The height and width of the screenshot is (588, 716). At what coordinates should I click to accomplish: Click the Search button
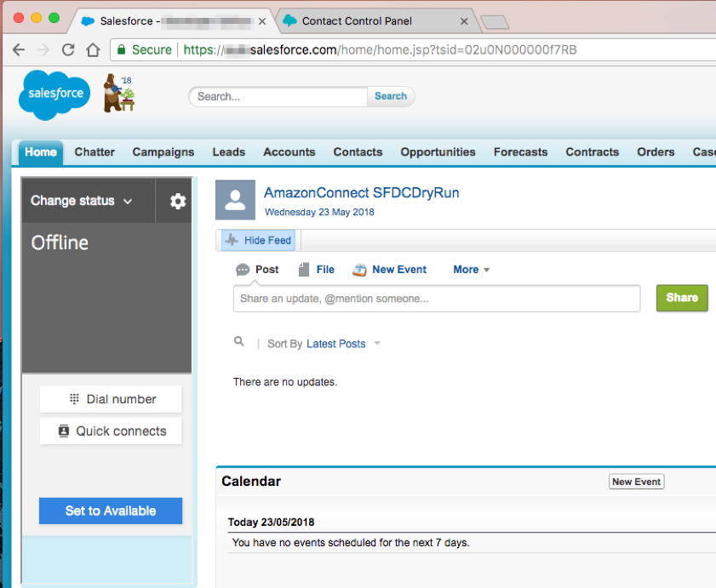pos(391,96)
